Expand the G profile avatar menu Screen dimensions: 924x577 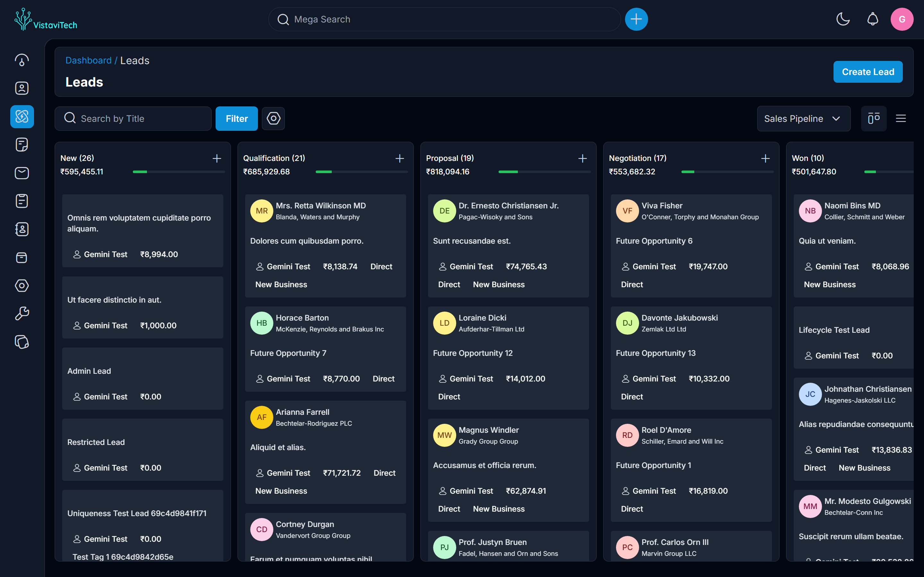pyautogui.click(x=902, y=19)
